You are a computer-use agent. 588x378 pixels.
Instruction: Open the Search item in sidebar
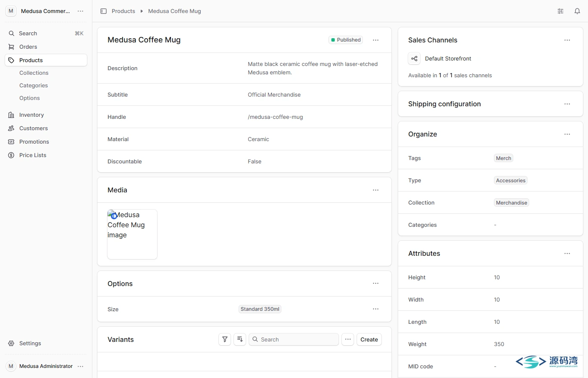click(46, 33)
